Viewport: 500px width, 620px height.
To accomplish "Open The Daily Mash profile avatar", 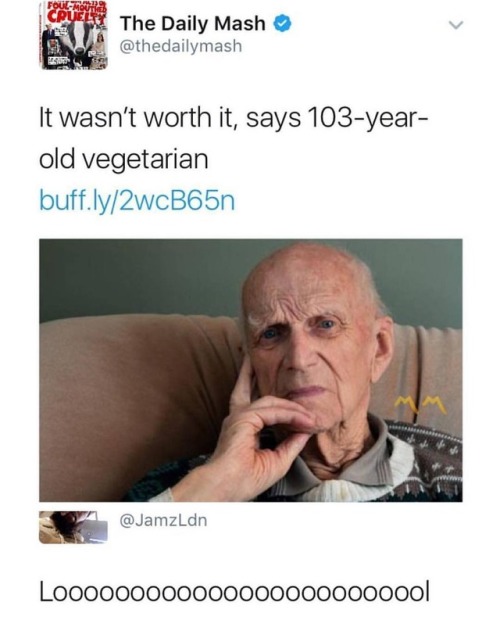I will (73, 35).
